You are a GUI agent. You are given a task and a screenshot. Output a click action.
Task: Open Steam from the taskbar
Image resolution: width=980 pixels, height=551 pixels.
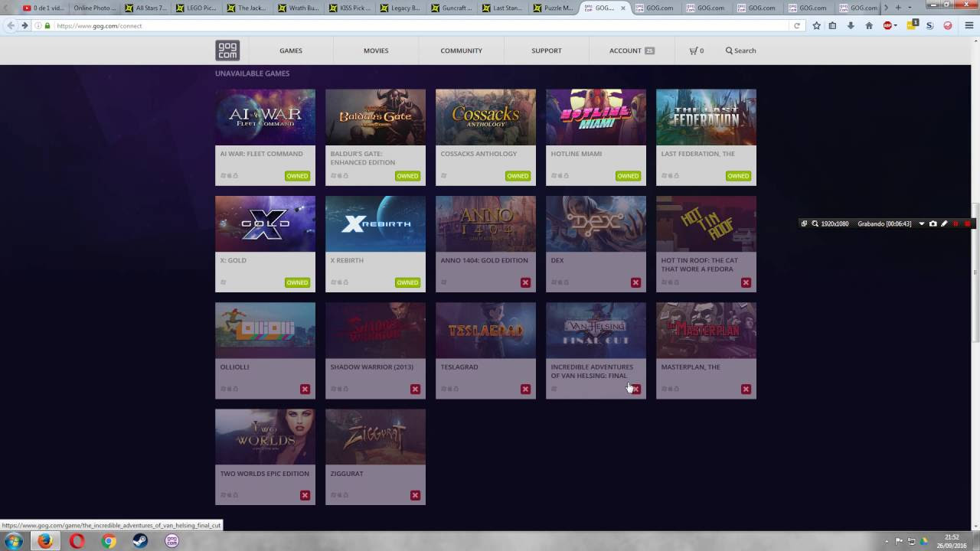click(140, 541)
